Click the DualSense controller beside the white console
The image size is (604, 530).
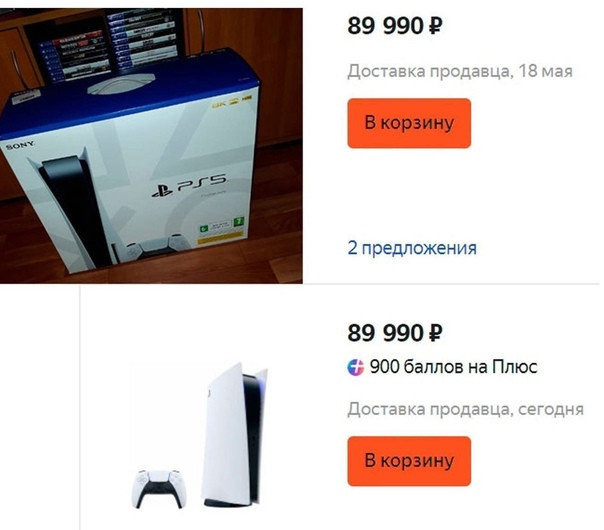point(159,489)
